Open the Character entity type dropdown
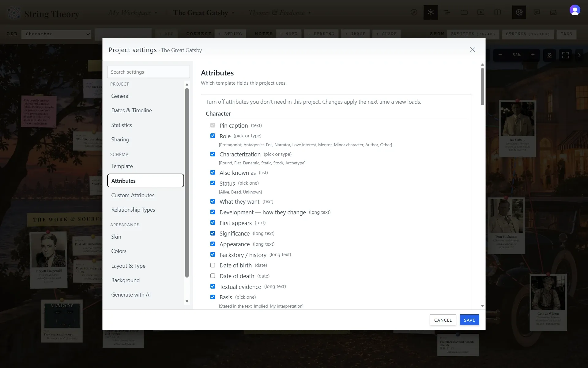 pos(56,34)
